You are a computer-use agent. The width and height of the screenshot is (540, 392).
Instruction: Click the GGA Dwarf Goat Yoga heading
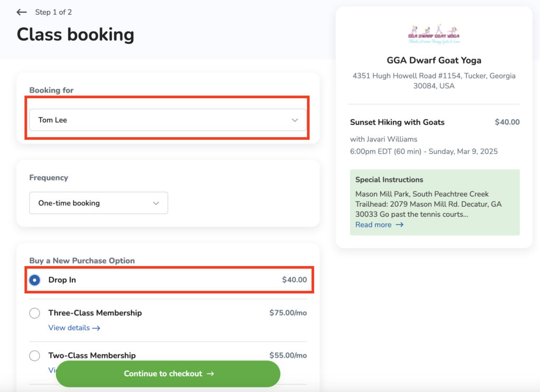click(x=434, y=60)
